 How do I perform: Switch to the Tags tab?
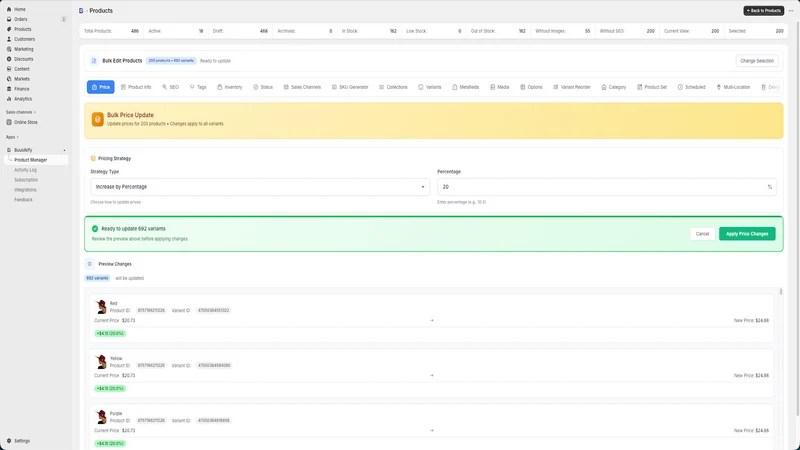click(x=198, y=87)
